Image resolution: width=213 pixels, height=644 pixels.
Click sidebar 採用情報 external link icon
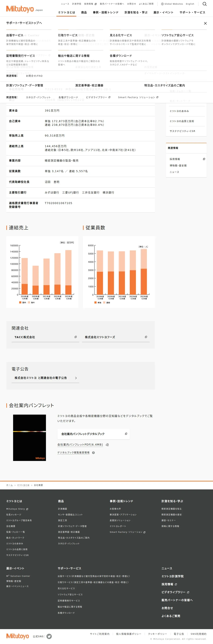(x=204, y=159)
